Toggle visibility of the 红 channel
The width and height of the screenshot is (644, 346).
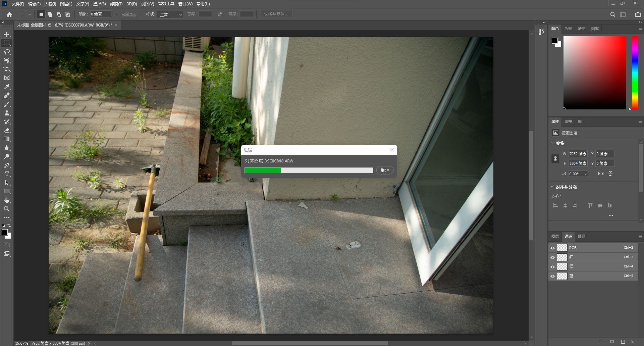click(552, 257)
